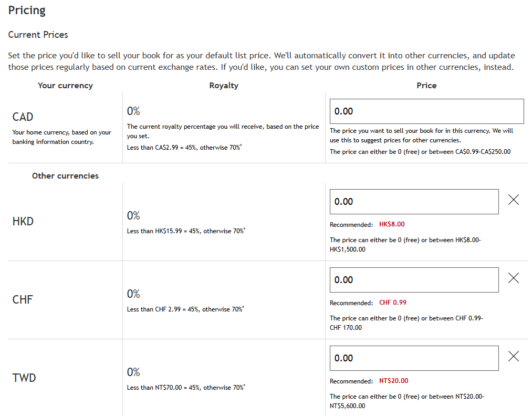Image resolution: width=532 pixels, height=416 pixels.
Task: Click the CAD home currency label
Action: click(x=23, y=117)
